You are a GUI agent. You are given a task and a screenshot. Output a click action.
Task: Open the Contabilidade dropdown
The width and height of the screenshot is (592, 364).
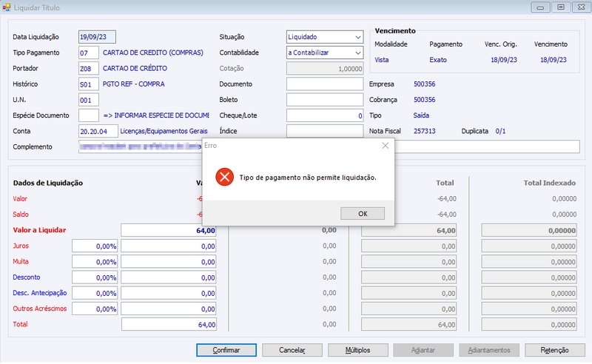tap(358, 53)
